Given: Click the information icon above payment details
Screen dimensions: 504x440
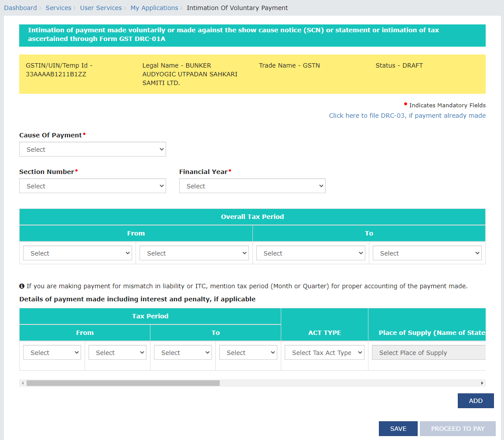Looking at the screenshot, I should pyautogui.click(x=22, y=286).
